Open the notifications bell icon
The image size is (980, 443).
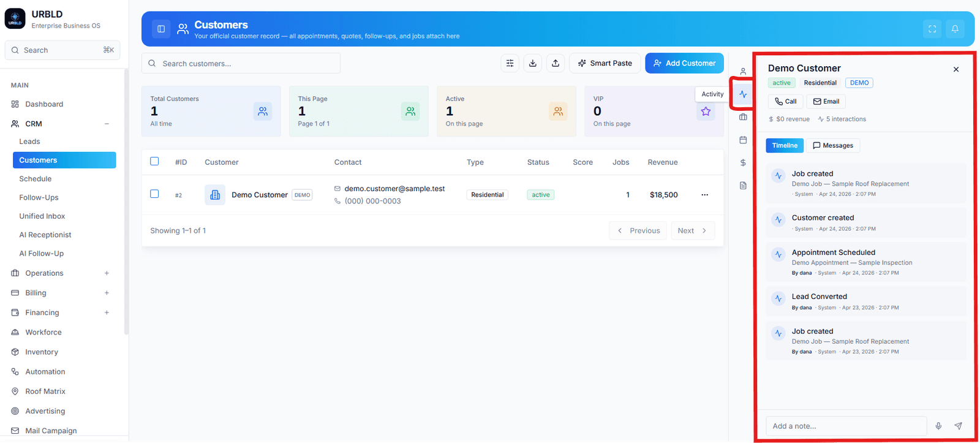coord(955,29)
